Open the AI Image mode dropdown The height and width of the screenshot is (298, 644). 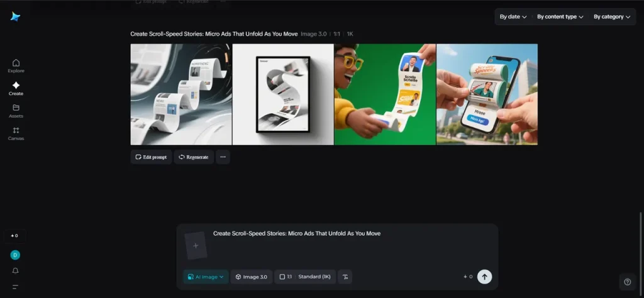206,277
